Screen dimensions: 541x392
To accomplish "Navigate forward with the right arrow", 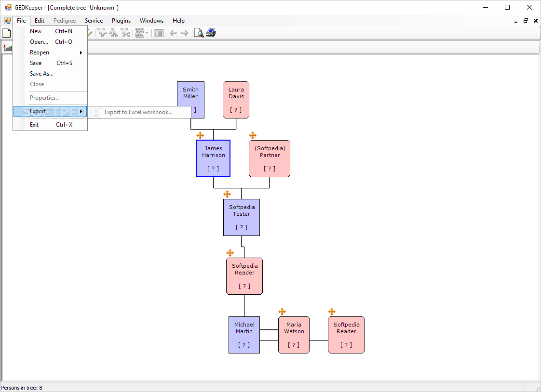I will (x=185, y=33).
